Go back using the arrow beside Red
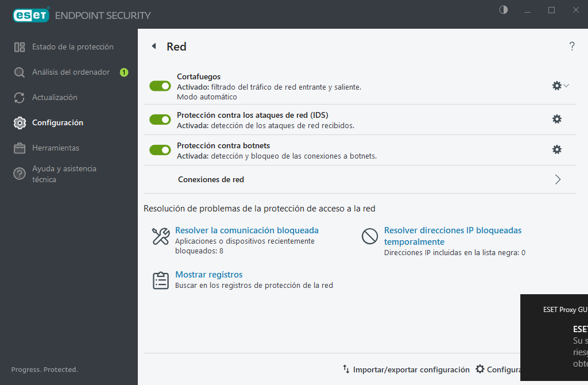Image resolution: width=588 pixels, height=385 pixels. point(154,46)
